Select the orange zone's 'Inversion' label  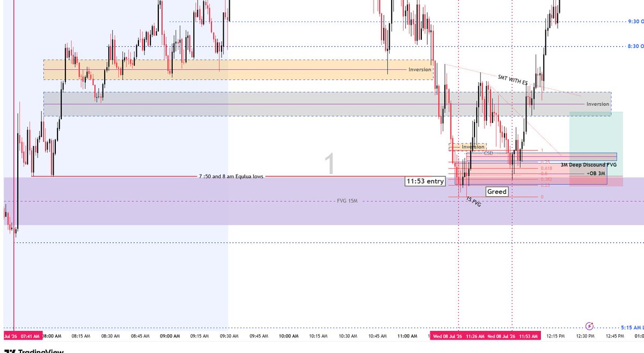(420, 69)
